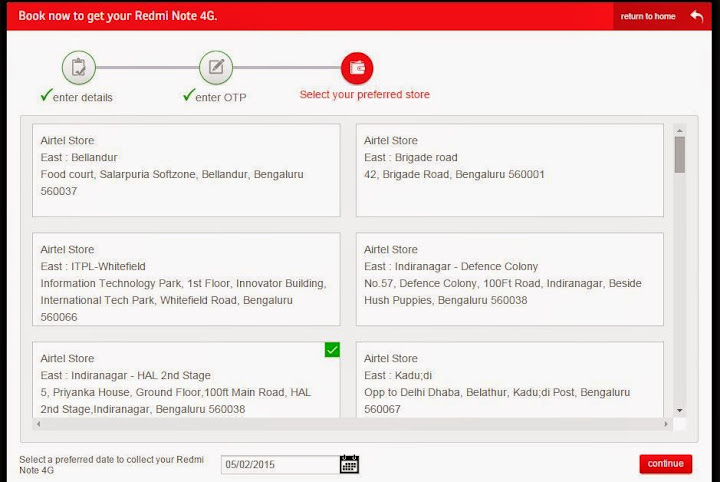Click the continue button
The width and height of the screenshot is (720, 482).
tap(665, 464)
